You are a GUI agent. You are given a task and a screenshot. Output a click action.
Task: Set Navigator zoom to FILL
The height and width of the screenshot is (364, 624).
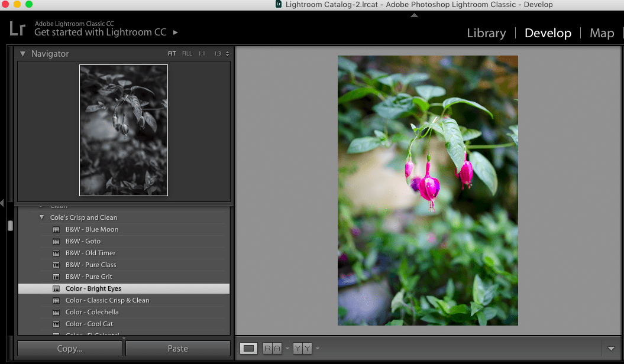[x=187, y=54]
